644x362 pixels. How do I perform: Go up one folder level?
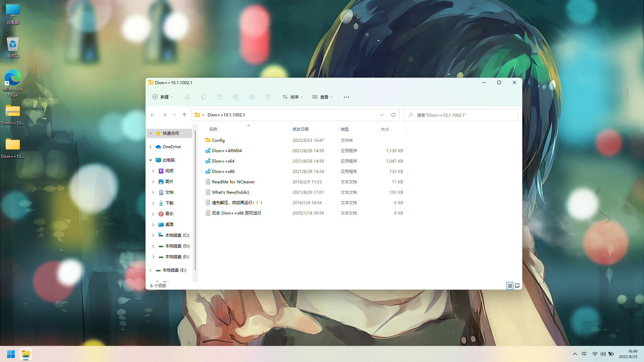(x=184, y=115)
